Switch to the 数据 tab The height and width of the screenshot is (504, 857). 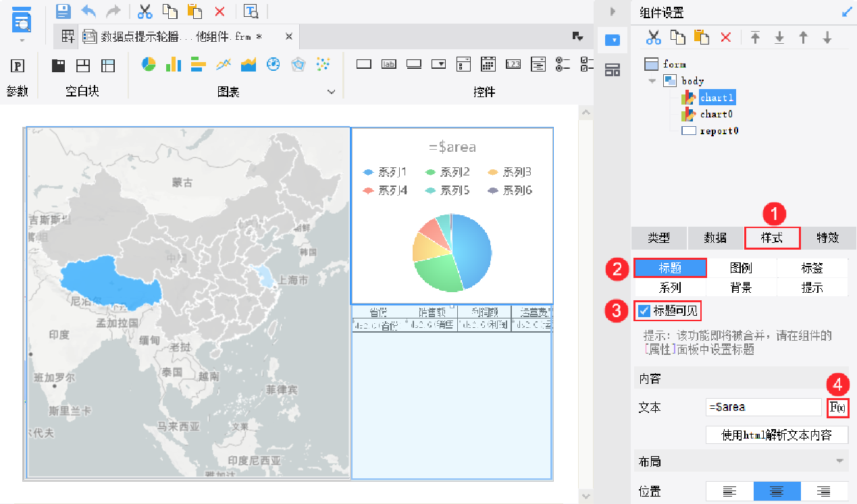[715, 237]
